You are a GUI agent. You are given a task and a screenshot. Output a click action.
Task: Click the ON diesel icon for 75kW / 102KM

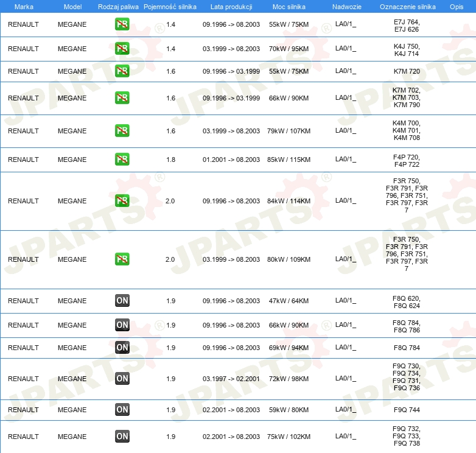coord(122,437)
